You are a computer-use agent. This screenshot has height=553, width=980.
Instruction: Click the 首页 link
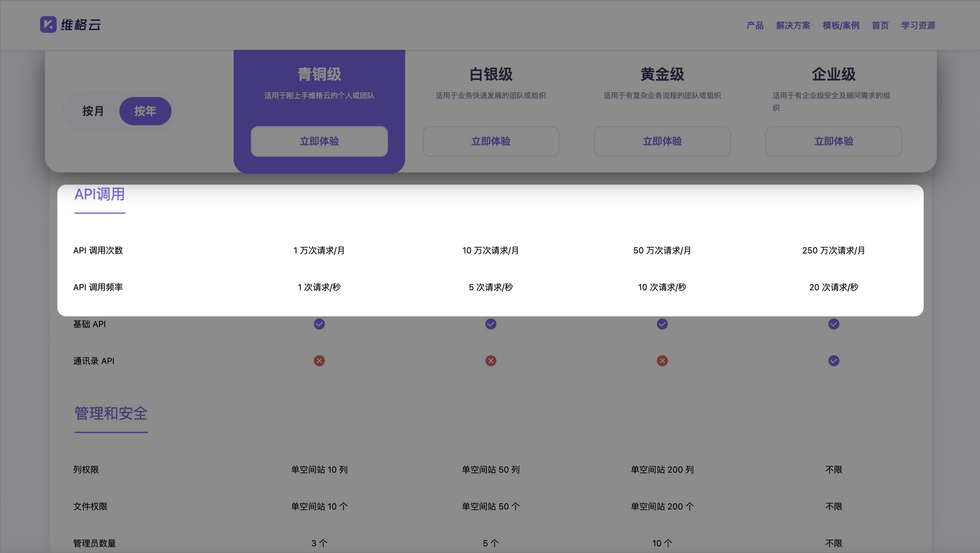point(880,25)
